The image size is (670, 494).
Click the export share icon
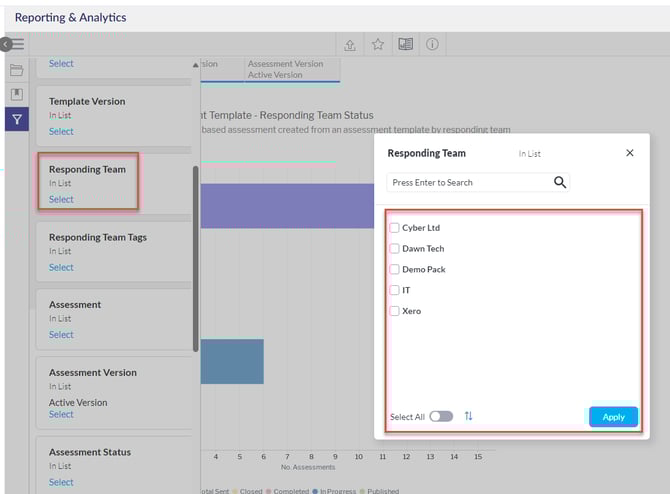tap(350, 45)
